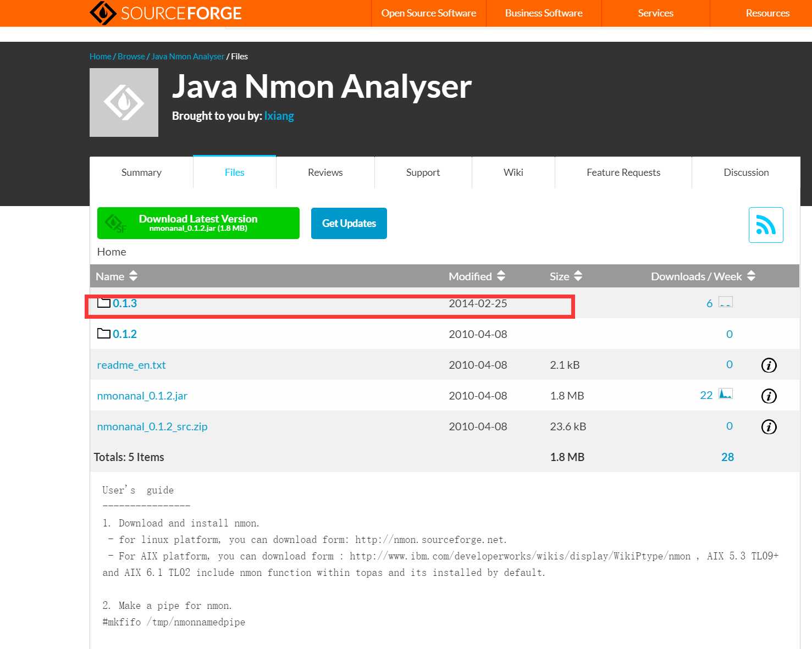This screenshot has height=649, width=812.
Task: Open the Resources menu
Action: [767, 13]
